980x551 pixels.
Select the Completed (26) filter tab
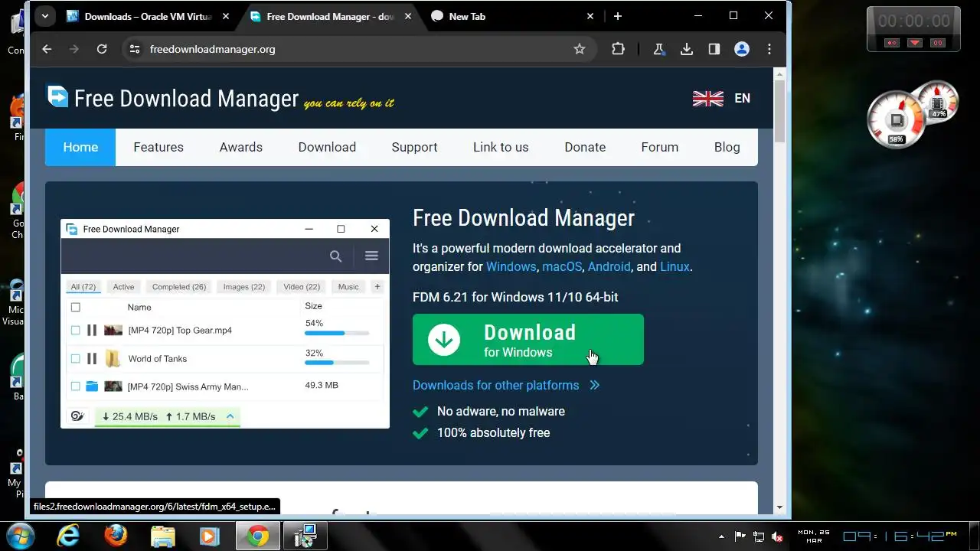click(x=179, y=287)
